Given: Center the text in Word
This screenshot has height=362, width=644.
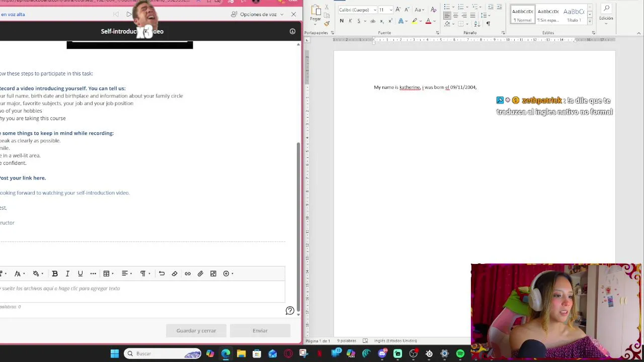Looking at the screenshot, I should (455, 16).
